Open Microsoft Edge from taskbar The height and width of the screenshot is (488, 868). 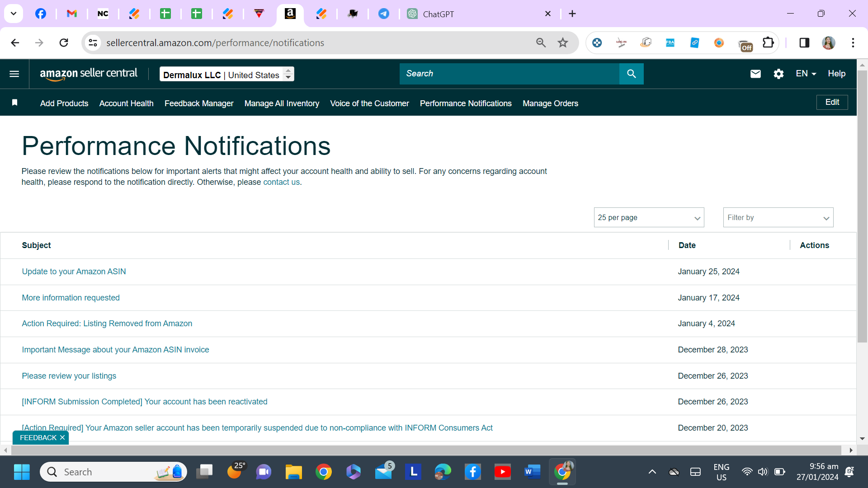pyautogui.click(x=443, y=472)
